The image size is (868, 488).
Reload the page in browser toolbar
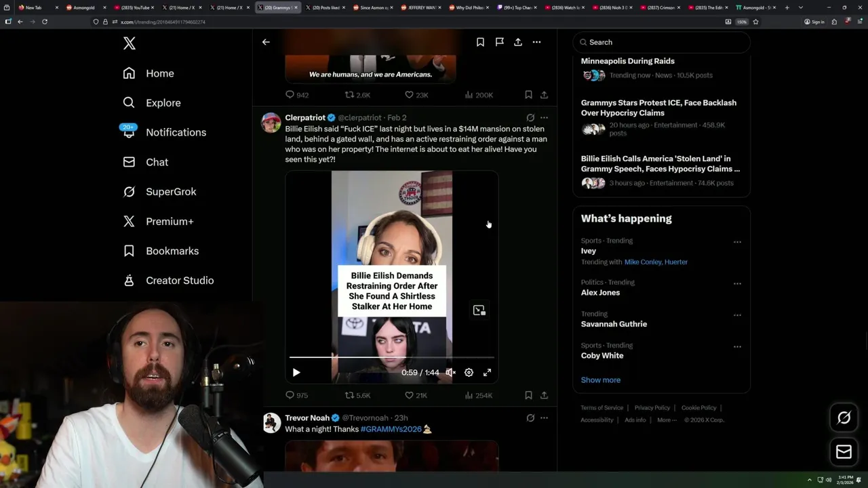pyautogui.click(x=45, y=22)
